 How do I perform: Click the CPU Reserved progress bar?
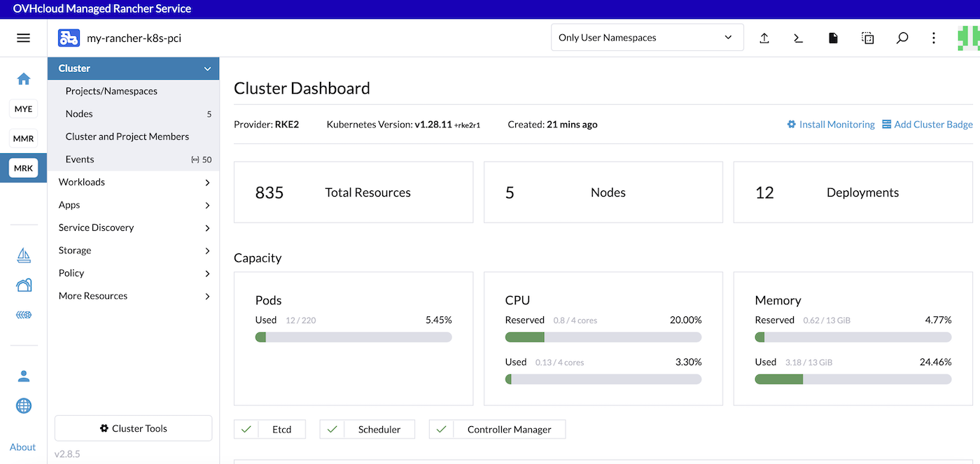coord(603,337)
